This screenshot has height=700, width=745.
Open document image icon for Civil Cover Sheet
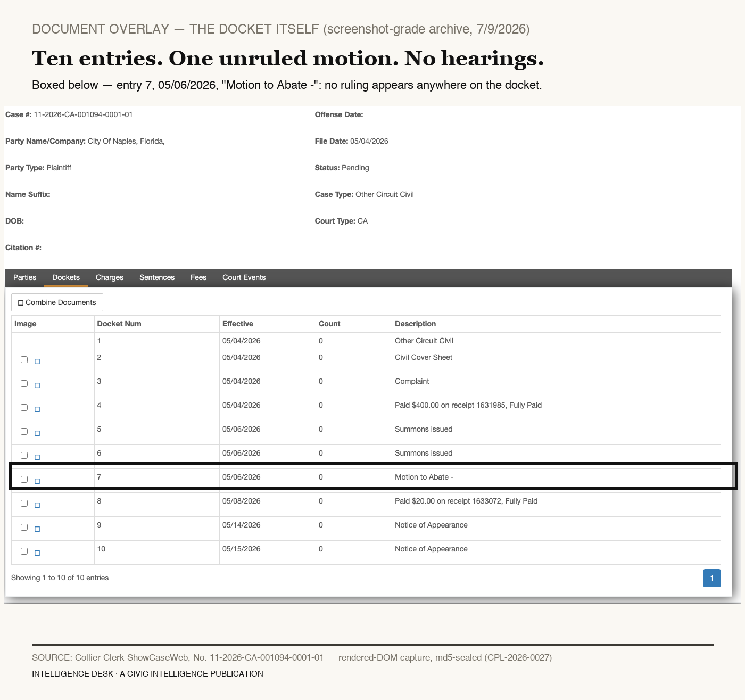pyautogui.click(x=37, y=361)
